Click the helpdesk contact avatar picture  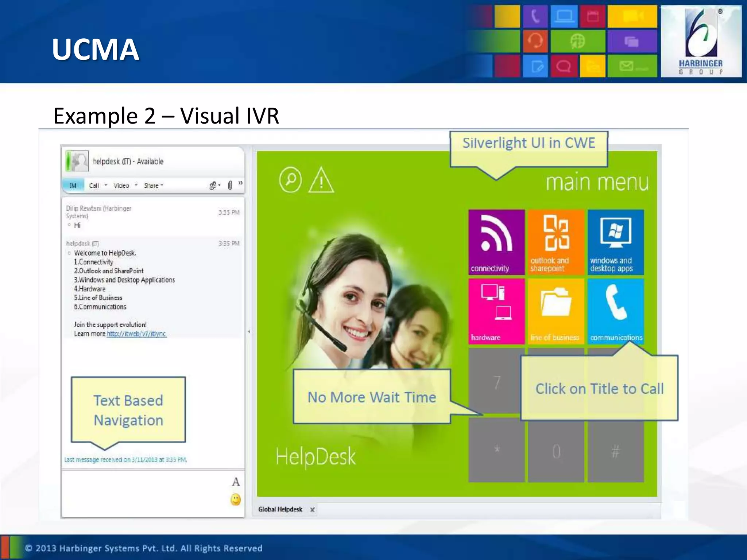[x=77, y=161]
